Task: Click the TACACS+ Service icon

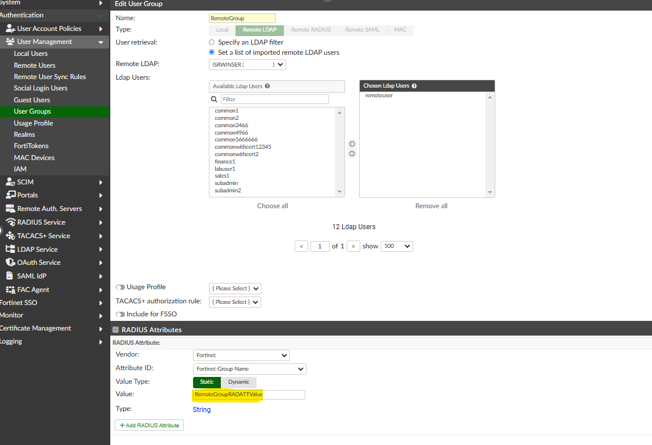Action: point(10,236)
